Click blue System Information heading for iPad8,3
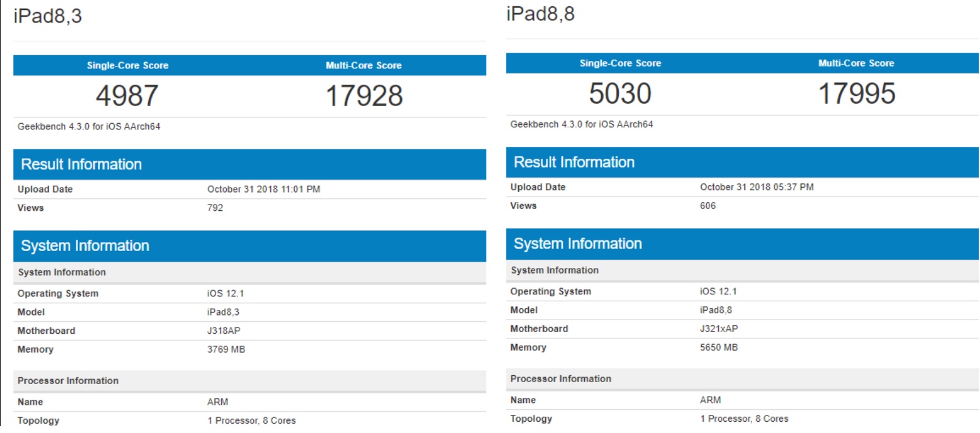This screenshot has height=433, width=980. (85, 246)
